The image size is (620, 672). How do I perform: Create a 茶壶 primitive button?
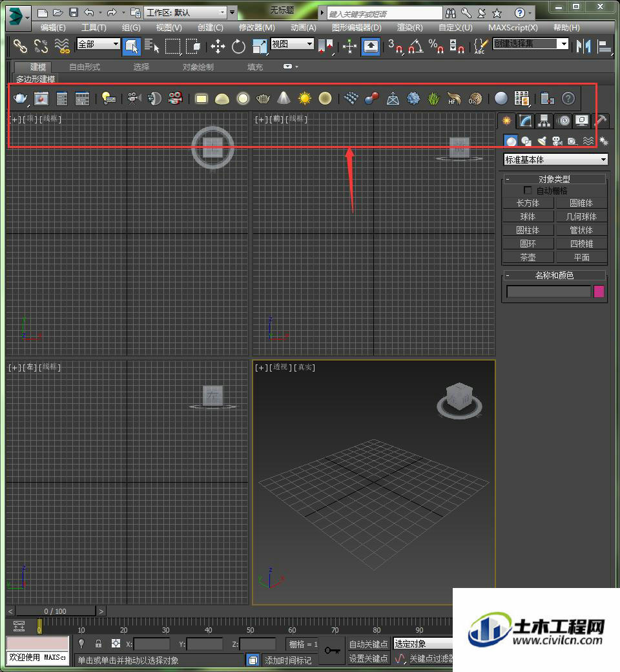pos(528,257)
